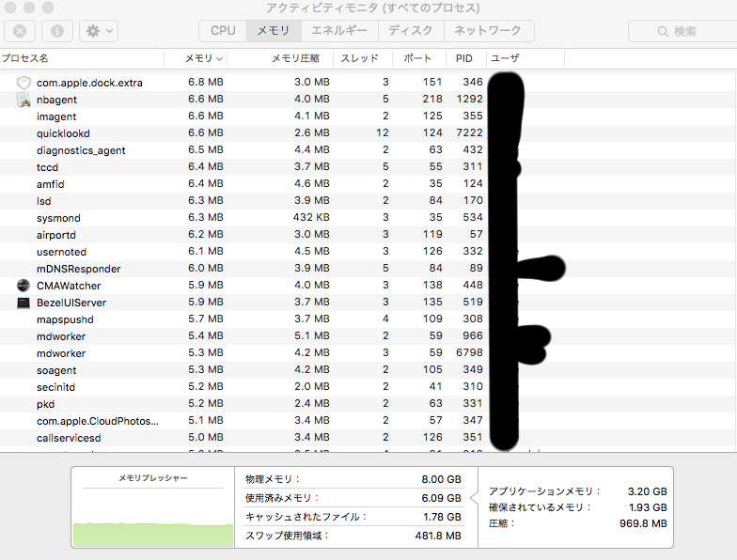
Task: Switch to the ディスク tab
Action: (411, 31)
